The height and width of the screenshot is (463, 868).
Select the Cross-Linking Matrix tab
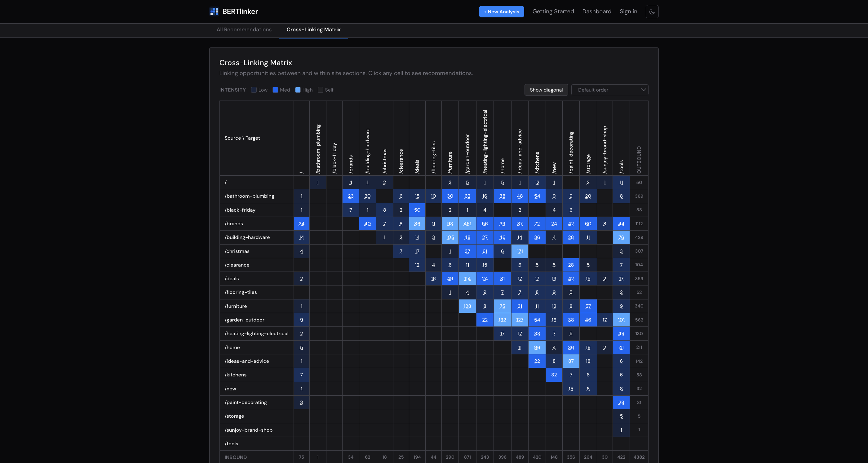click(313, 30)
